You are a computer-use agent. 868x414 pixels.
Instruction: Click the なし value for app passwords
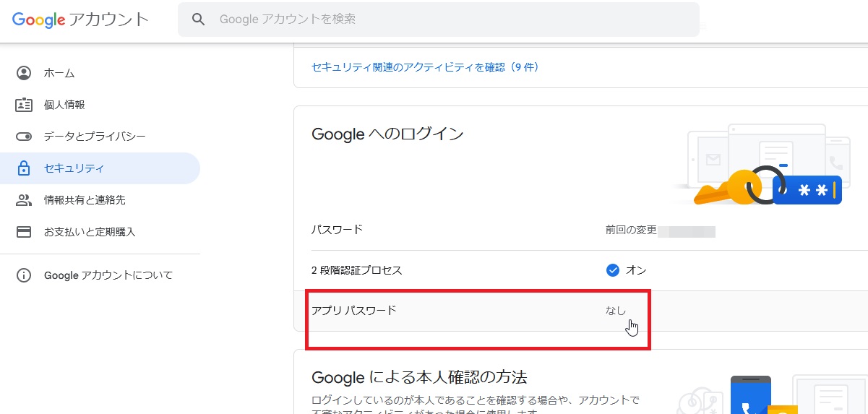[616, 311]
